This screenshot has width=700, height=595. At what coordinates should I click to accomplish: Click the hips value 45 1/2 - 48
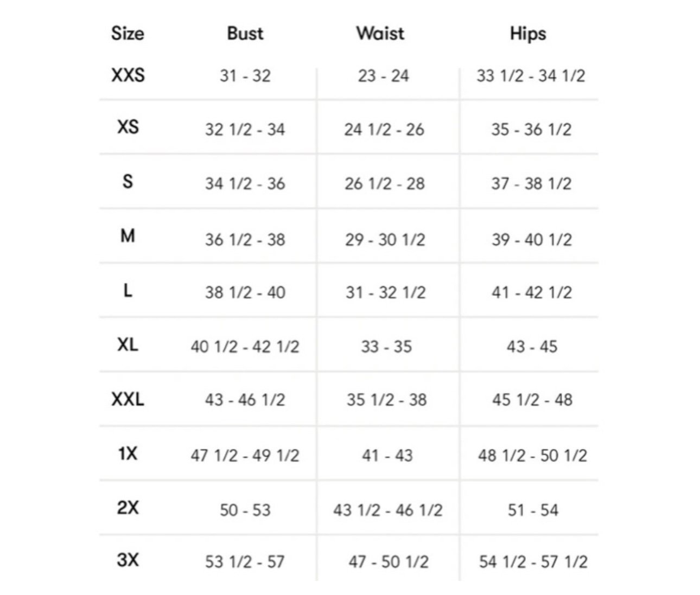tap(532, 400)
